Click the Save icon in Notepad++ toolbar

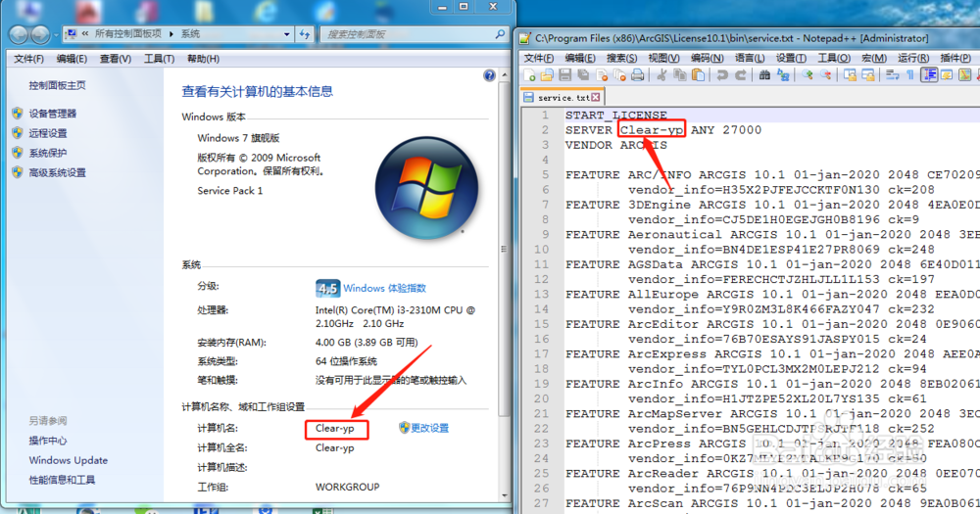click(565, 75)
